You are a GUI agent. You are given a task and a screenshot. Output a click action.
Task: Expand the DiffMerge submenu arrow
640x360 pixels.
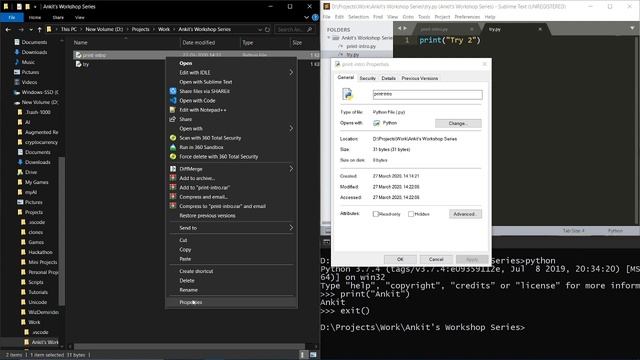click(291, 169)
